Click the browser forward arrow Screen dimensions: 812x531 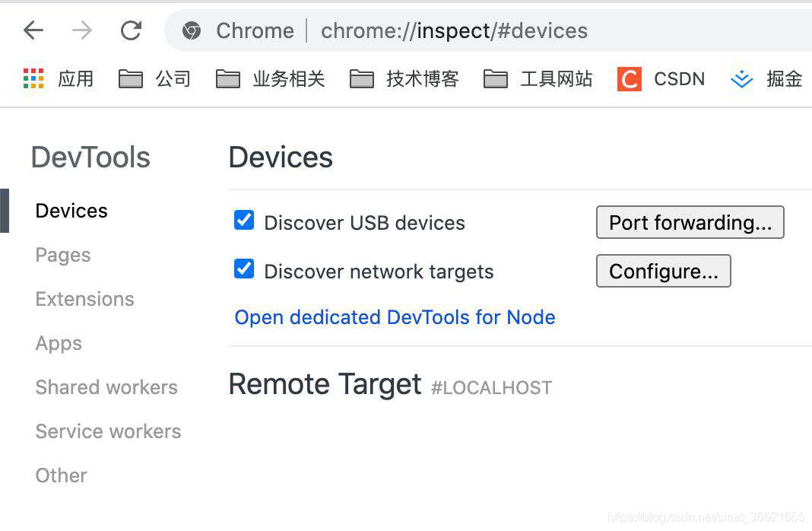(82, 30)
